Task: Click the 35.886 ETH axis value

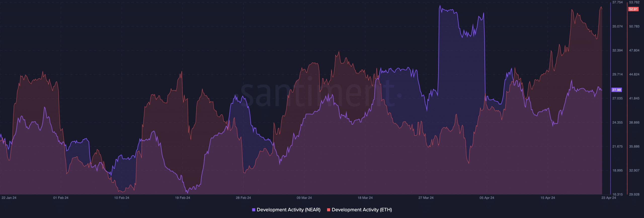Action: pos(634,146)
